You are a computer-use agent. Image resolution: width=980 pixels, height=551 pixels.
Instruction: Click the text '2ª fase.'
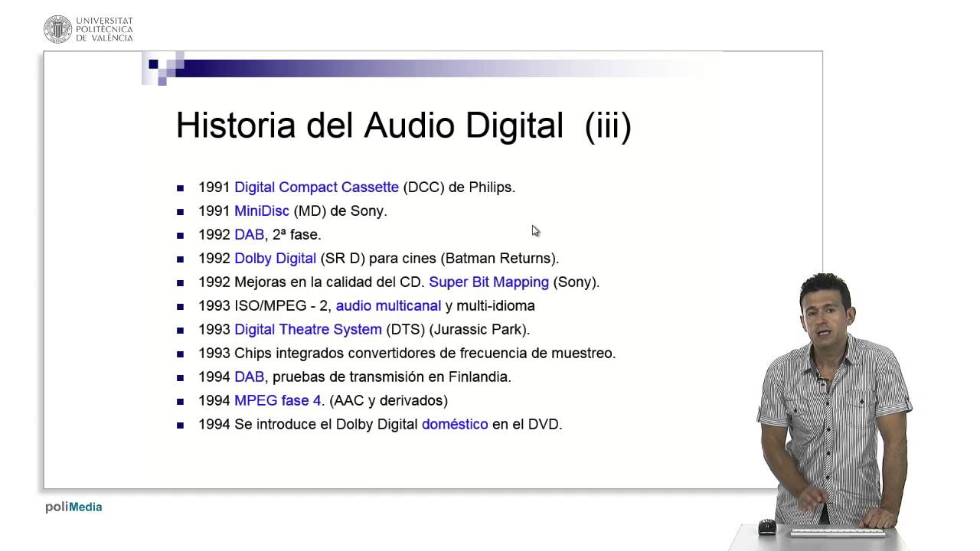pos(296,235)
